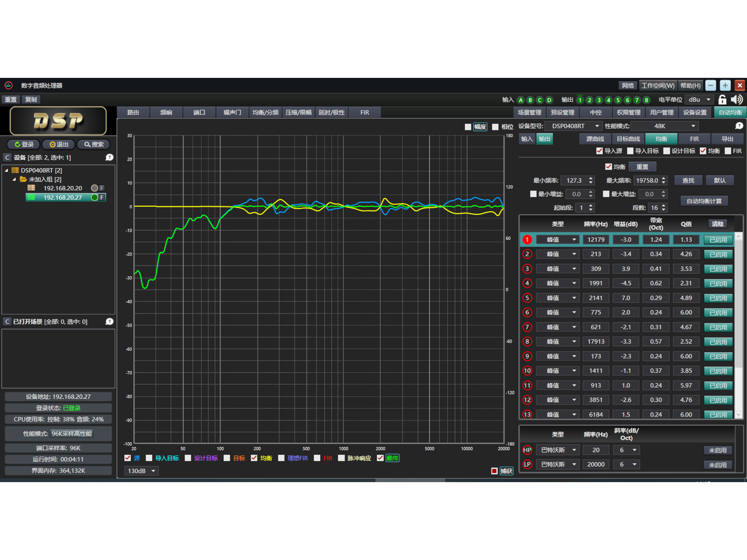Select device 192.168.20.27 in tree
The image size is (747, 560).
click(66, 197)
